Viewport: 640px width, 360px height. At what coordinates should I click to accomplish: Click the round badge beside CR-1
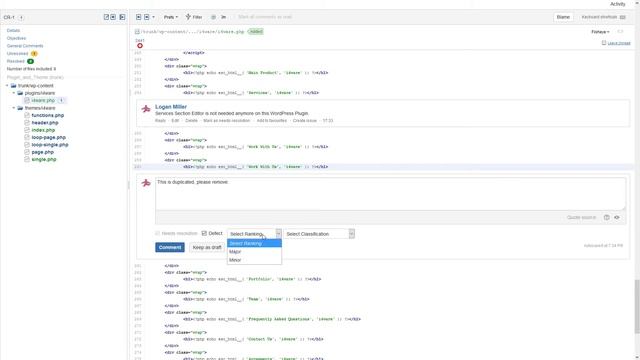pyautogui.click(x=21, y=18)
